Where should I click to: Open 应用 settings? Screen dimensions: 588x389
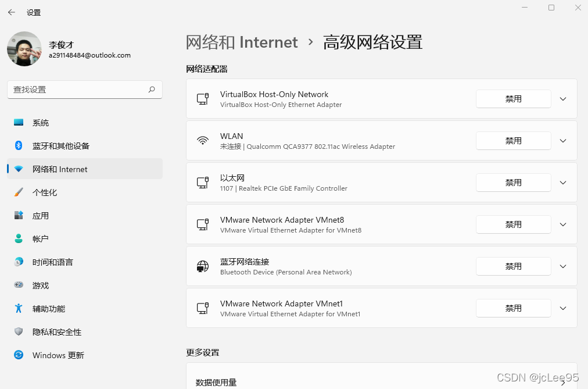coord(85,216)
